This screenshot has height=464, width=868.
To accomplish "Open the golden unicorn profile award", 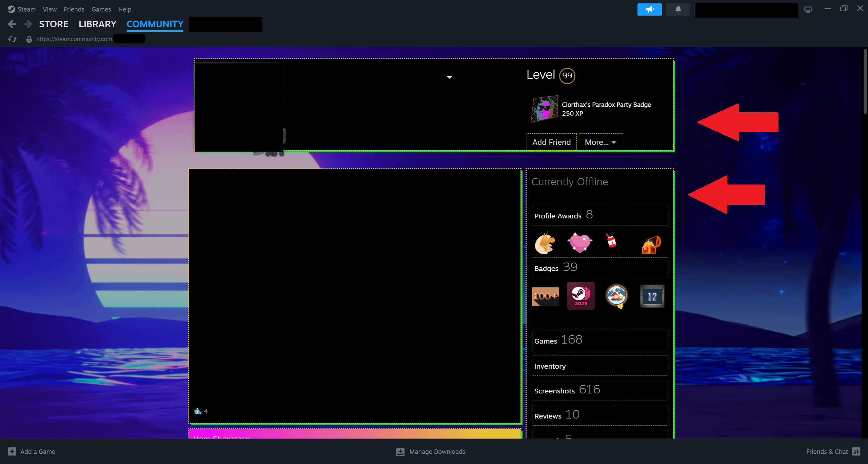I will tap(545, 243).
